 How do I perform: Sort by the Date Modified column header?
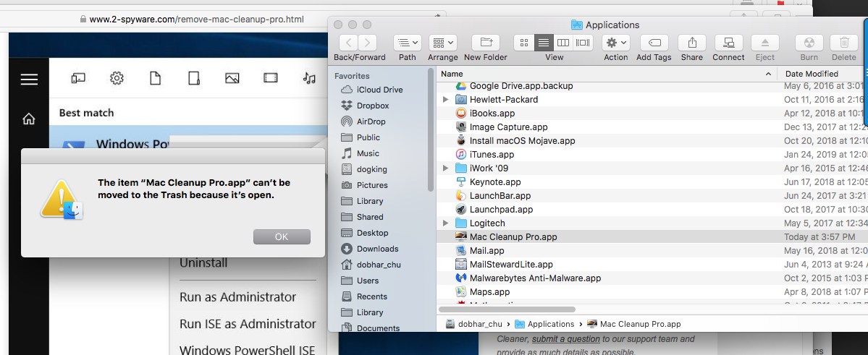click(x=822, y=74)
